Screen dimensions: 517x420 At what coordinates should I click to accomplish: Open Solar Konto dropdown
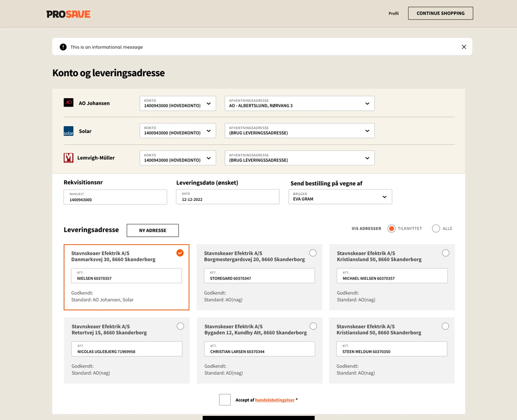click(178, 131)
